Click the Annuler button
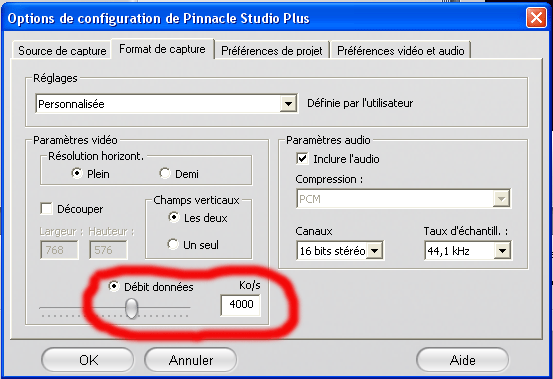 [x=190, y=360]
